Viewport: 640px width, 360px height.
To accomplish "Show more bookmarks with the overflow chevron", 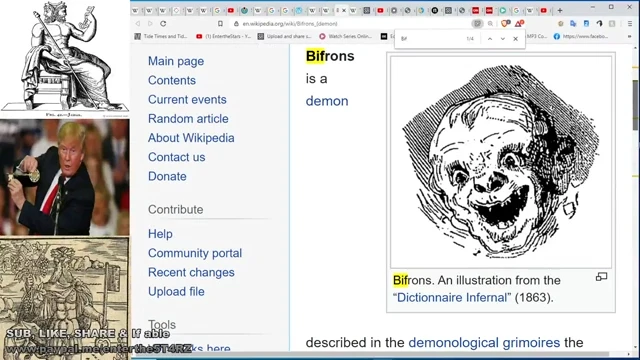I will point(630,36).
